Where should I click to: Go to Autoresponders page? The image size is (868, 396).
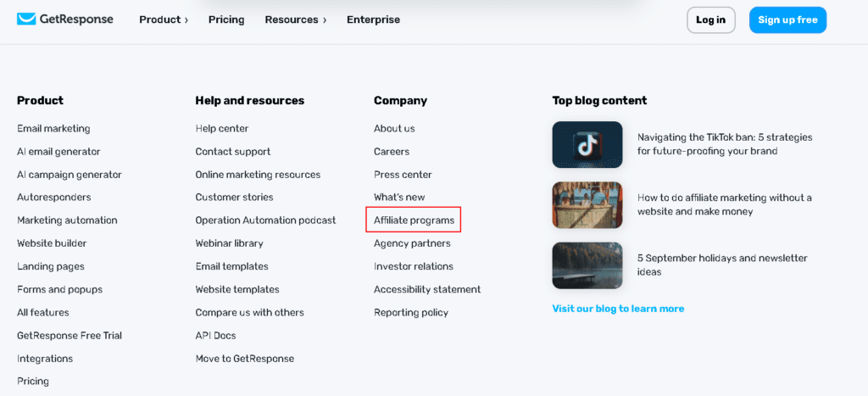(54, 198)
